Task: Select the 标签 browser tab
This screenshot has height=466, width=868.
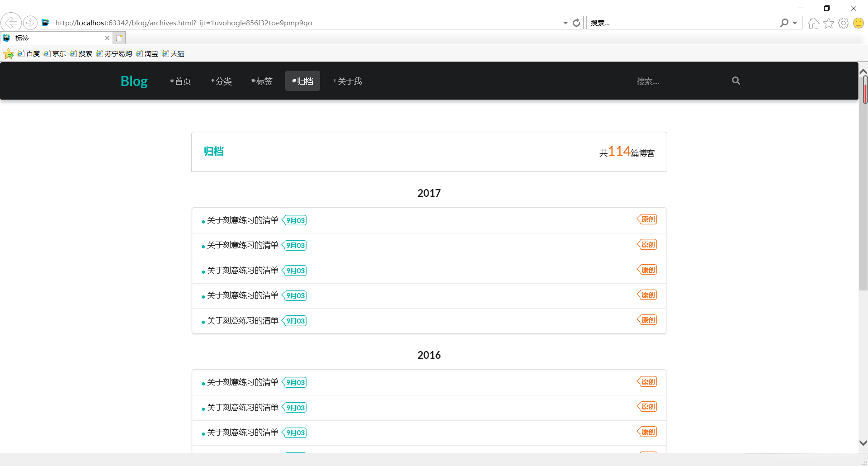Action: (x=57, y=38)
